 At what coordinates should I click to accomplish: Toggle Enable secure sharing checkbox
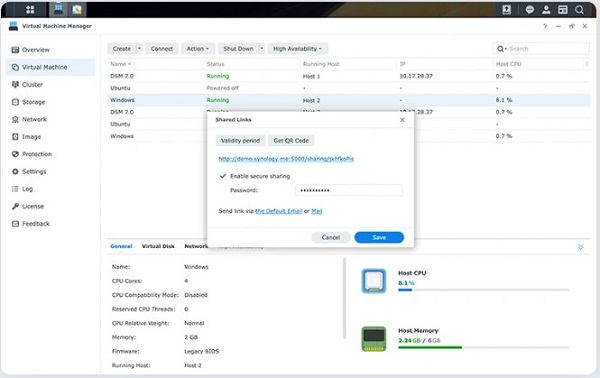point(223,176)
